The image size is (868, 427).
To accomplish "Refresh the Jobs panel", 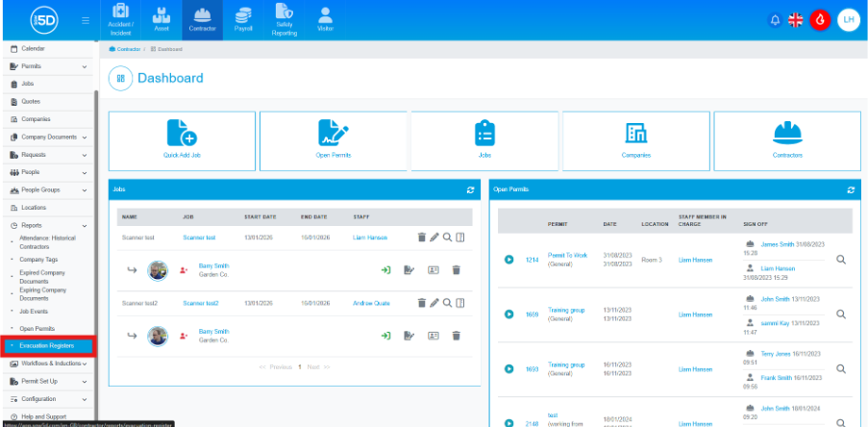I will 470,190.
